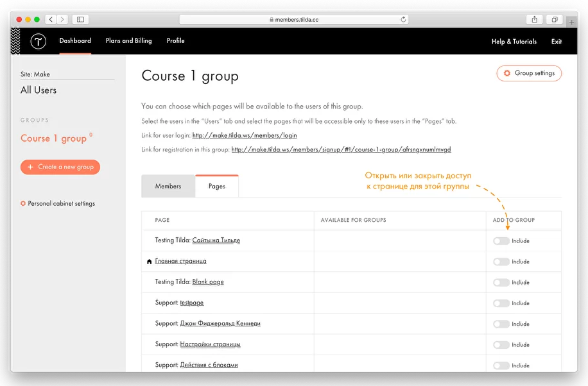Toggle the Safari sidebar button
The image size is (588, 386).
point(80,19)
